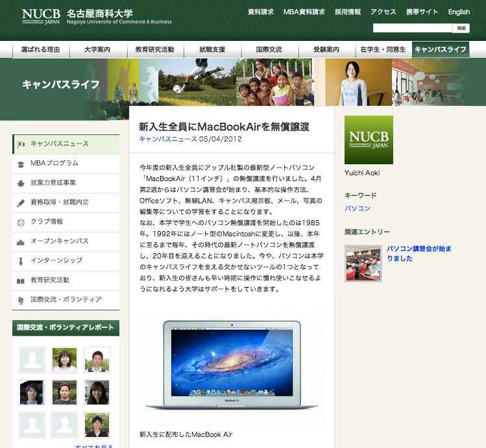Click the globe icon beside 国際交流・ボランティア

(21, 301)
